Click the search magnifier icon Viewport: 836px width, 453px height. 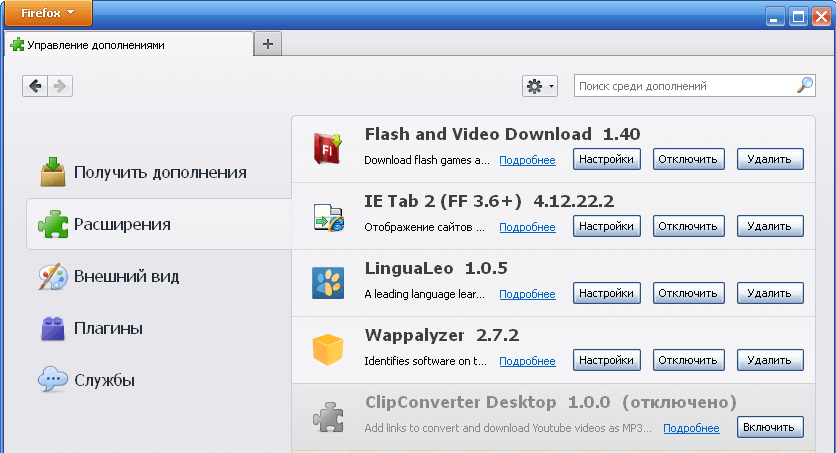[x=805, y=85]
